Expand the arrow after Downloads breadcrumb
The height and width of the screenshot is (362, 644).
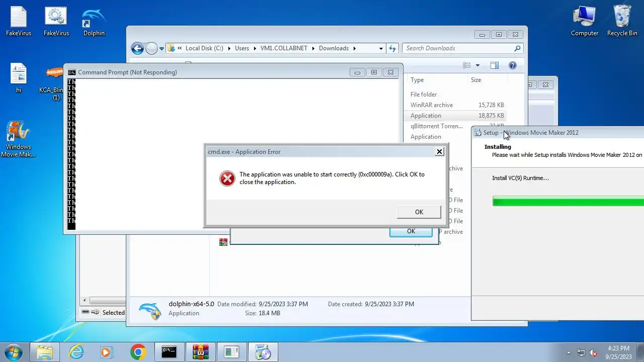[354, 48]
